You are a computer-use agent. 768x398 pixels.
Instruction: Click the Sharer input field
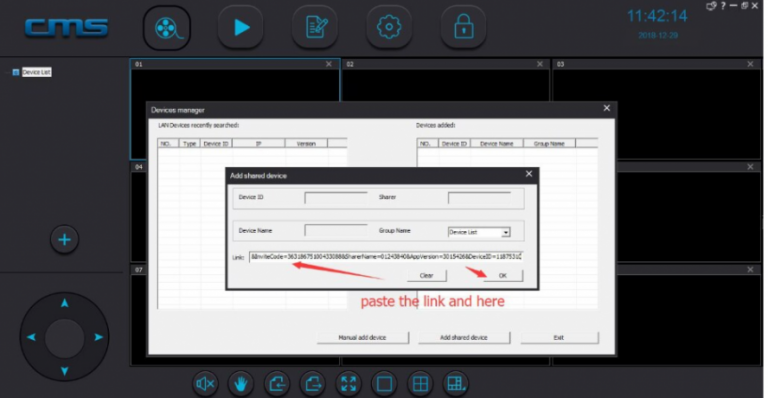pos(480,198)
